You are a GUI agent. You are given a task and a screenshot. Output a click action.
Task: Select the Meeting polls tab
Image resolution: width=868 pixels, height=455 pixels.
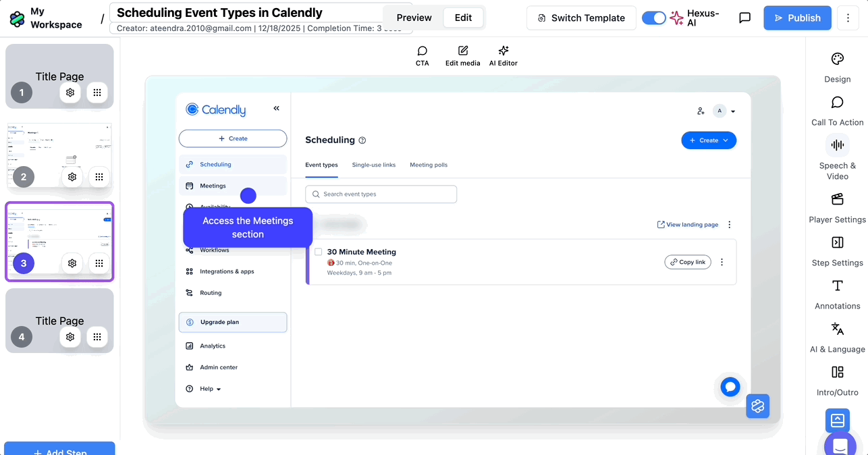(x=429, y=165)
